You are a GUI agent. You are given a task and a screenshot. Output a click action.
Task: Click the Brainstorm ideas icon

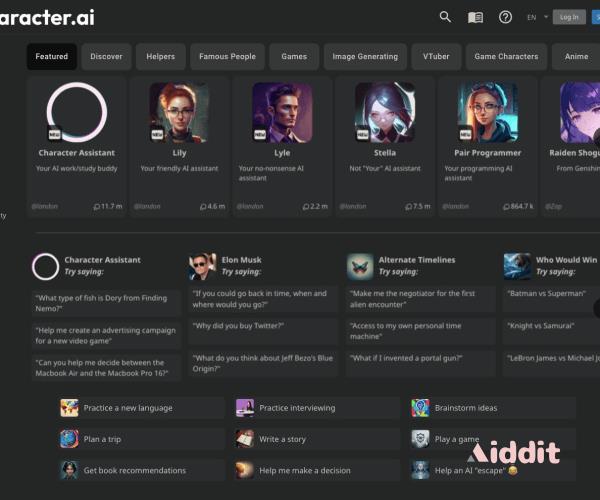pos(420,408)
